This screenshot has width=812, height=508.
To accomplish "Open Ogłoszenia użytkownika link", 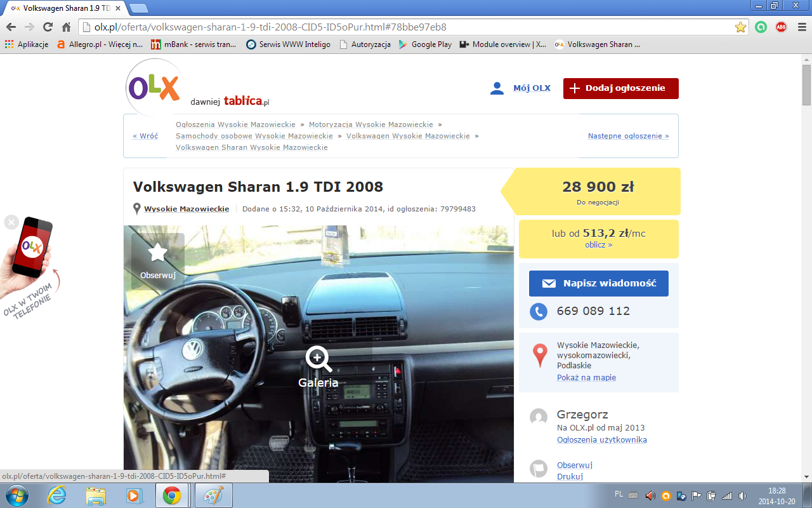I will pos(602,439).
